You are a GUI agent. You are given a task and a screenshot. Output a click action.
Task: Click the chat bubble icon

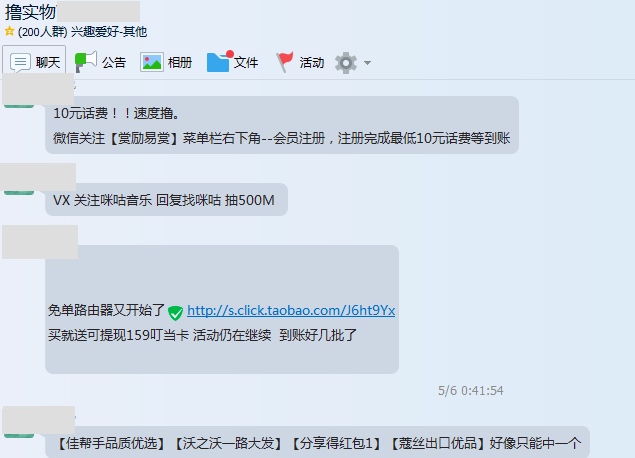click(20, 63)
